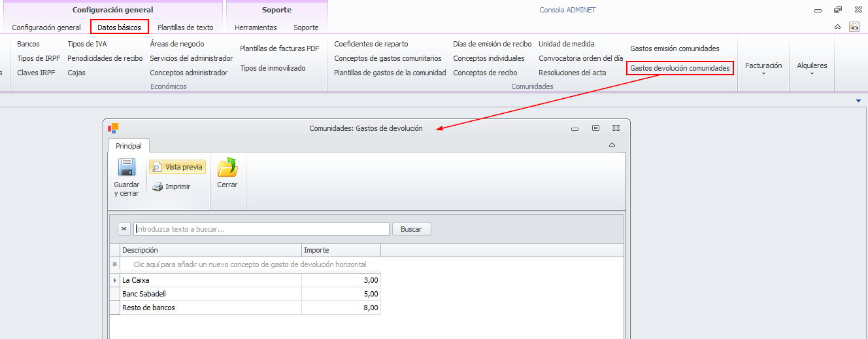Open Convocatoria orden del día
868x339 pixels.
(581, 58)
